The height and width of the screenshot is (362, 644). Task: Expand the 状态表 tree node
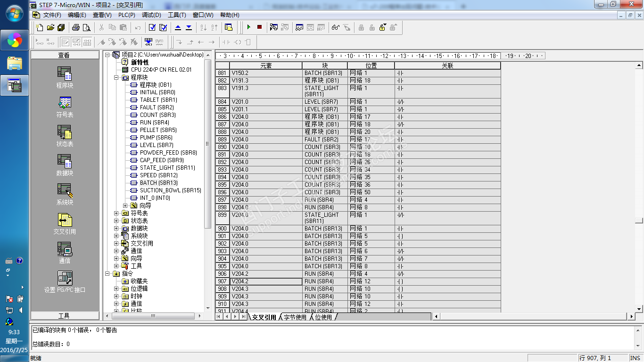pos(116,221)
